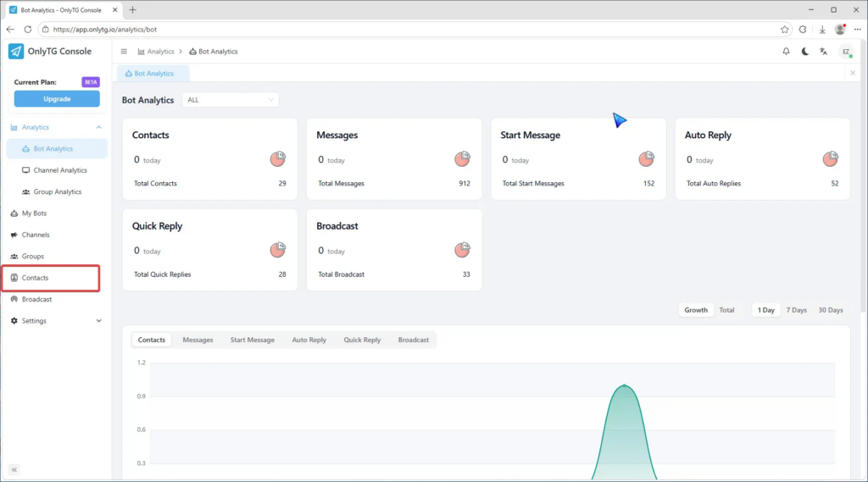Screen dimensions: 868x482
Task: Open the language translation icon
Action: click(x=823, y=52)
